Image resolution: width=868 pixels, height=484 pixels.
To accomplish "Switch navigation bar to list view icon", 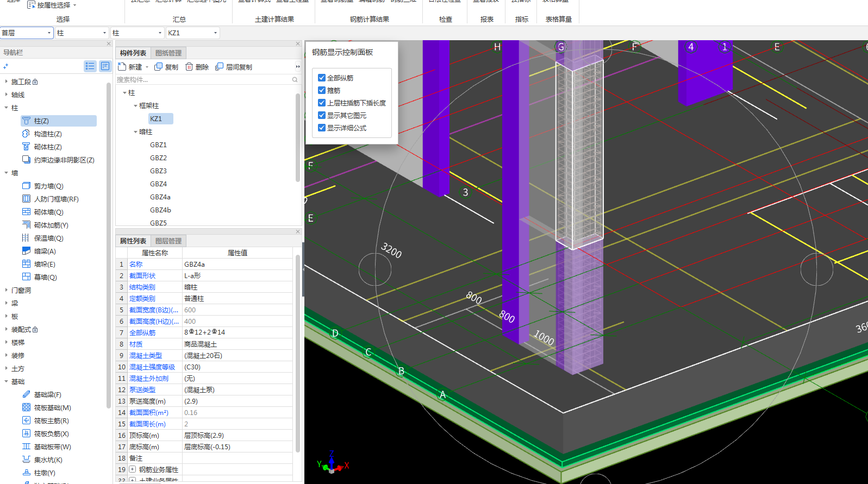I will click(x=90, y=66).
